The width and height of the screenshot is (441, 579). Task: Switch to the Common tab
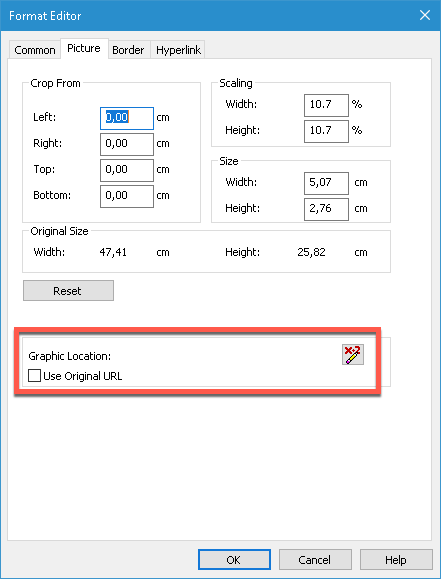pyautogui.click(x=35, y=50)
